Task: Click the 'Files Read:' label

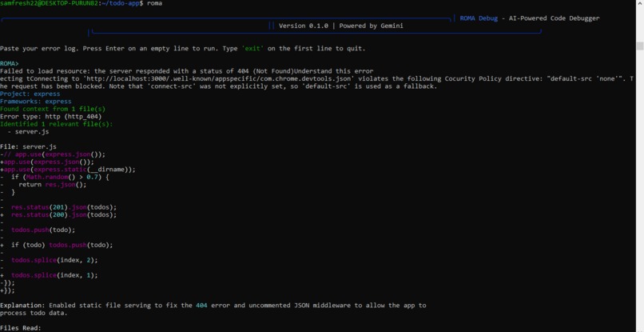Action: click(21, 328)
